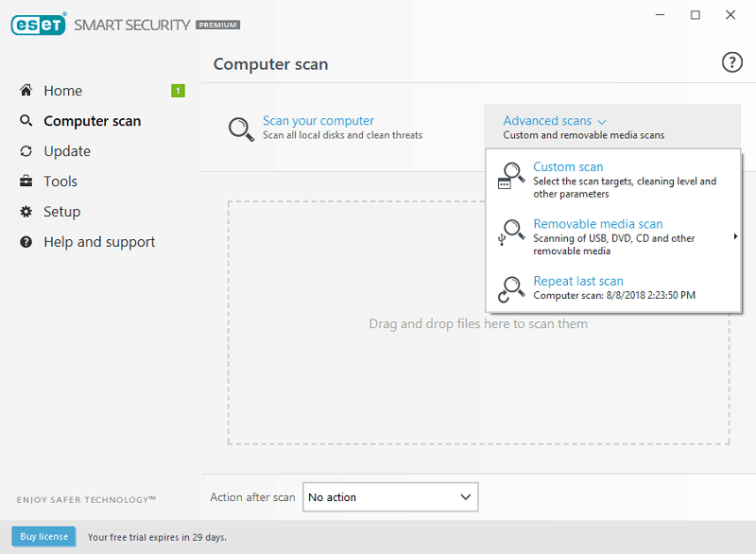Choose Removable media scan

tap(598, 224)
